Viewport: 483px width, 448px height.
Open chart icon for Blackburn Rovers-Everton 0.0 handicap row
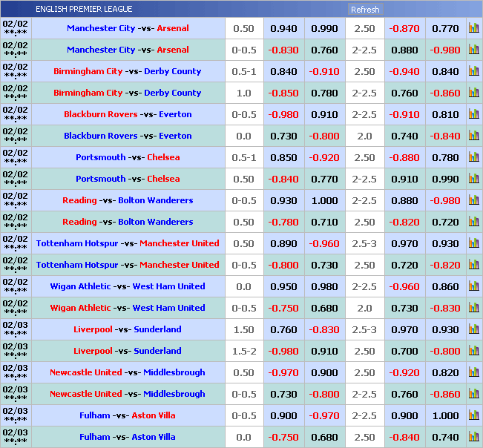click(x=473, y=136)
